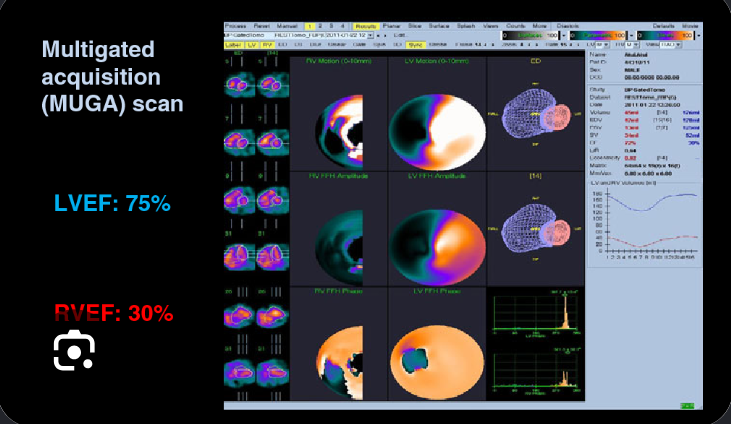Click the top slice image in ED column
Viewport: 731px width, 424px height.
(240, 85)
